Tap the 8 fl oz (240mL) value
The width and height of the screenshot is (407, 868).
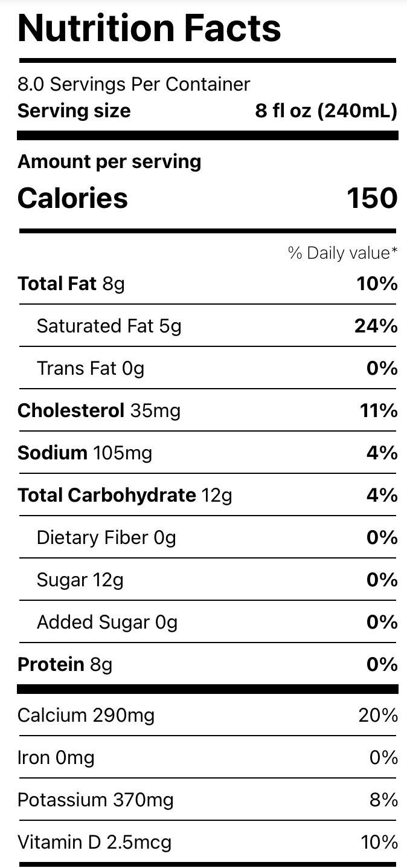(326, 111)
